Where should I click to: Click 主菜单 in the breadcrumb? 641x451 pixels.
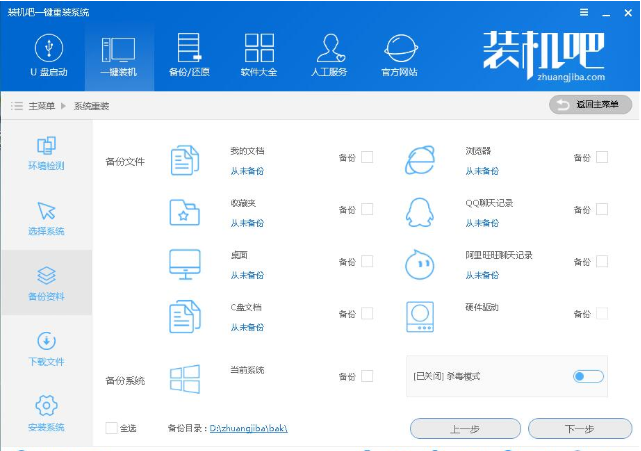click(x=41, y=105)
